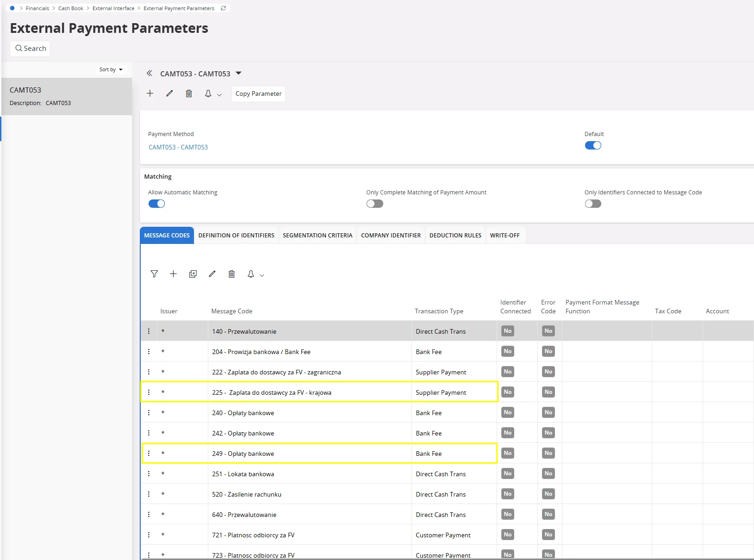Open the Deduction Rules tab
The height and width of the screenshot is (560, 754).
[x=455, y=236]
